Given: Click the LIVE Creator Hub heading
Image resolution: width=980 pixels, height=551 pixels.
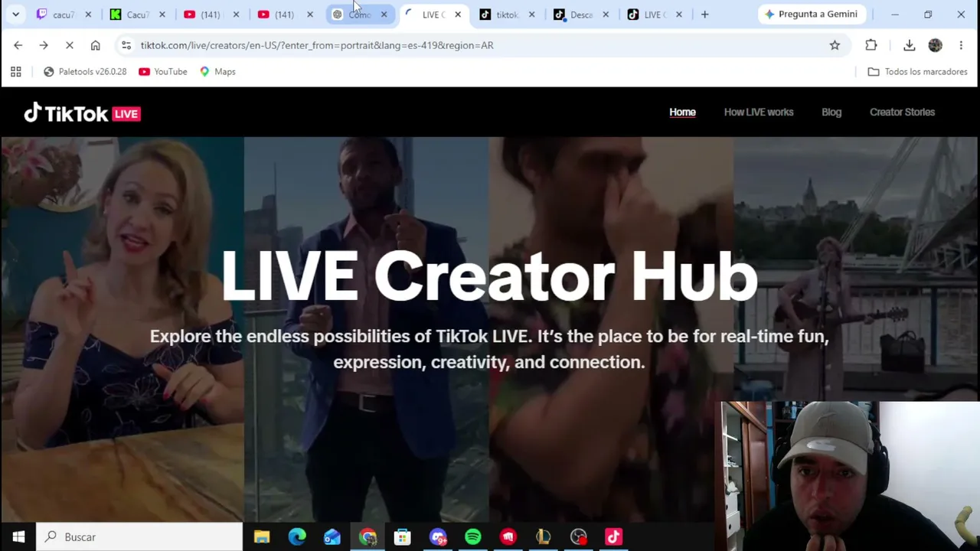Looking at the screenshot, I should (489, 275).
